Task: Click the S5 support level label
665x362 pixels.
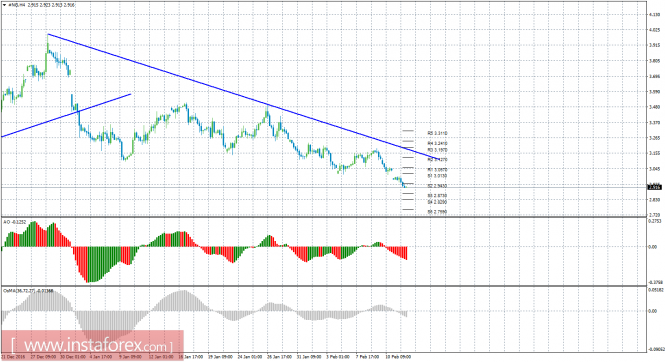Action: pos(437,212)
